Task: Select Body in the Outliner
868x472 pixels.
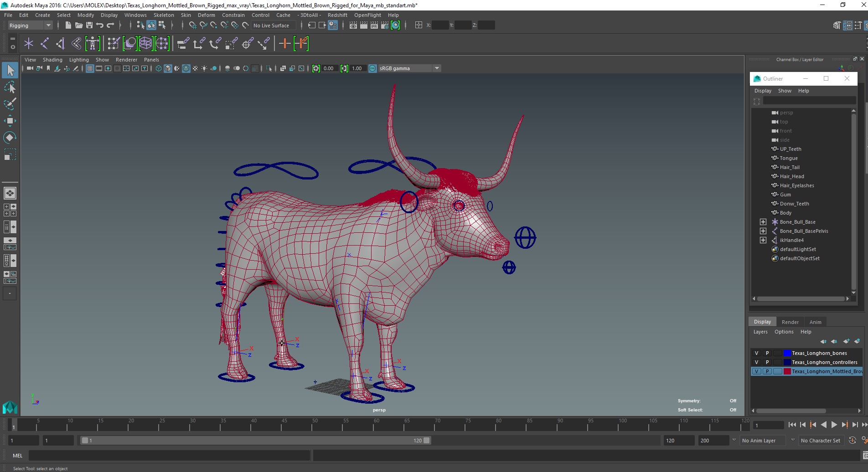Action: (x=785, y=213)
